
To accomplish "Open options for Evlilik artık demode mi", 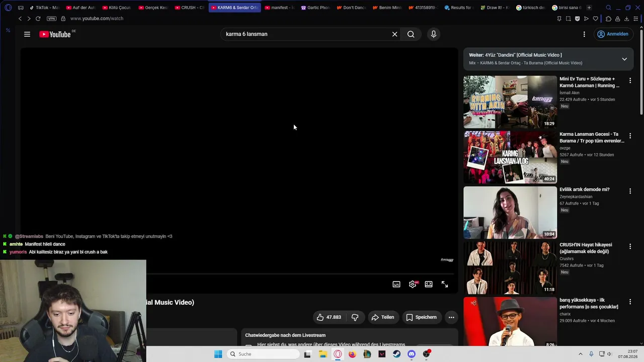I will [x=630, y=191].
